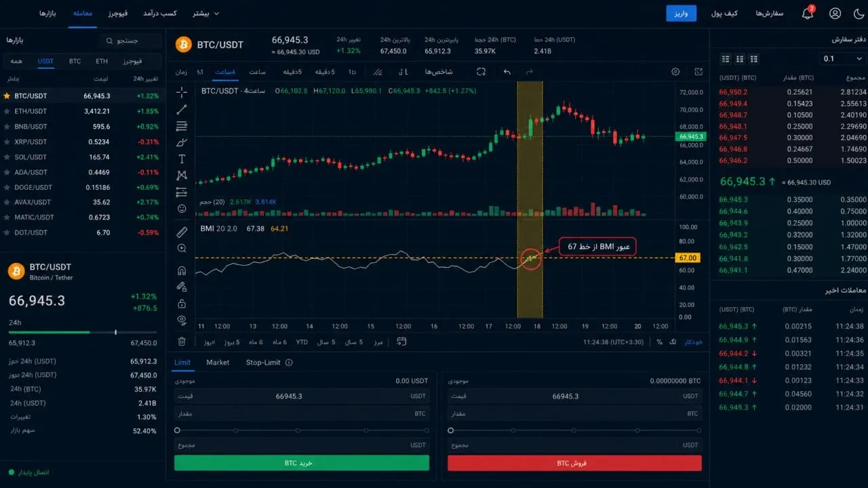The image size is (868, 488).
Task: Open the chart patterns tool
Action: [182, 176]
